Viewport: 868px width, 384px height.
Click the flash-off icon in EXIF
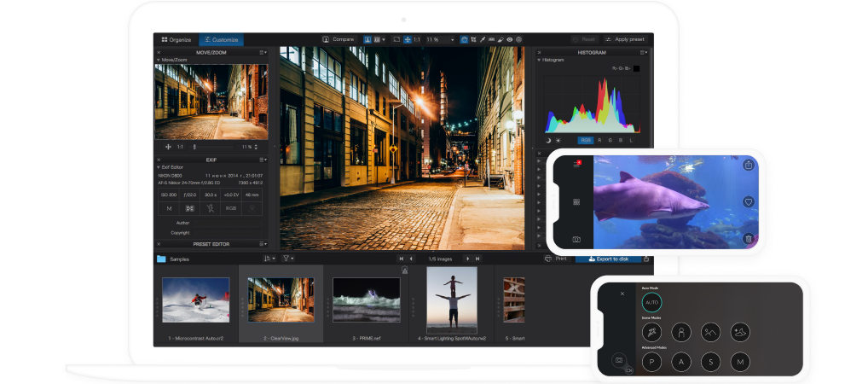[x=211, y=209]
